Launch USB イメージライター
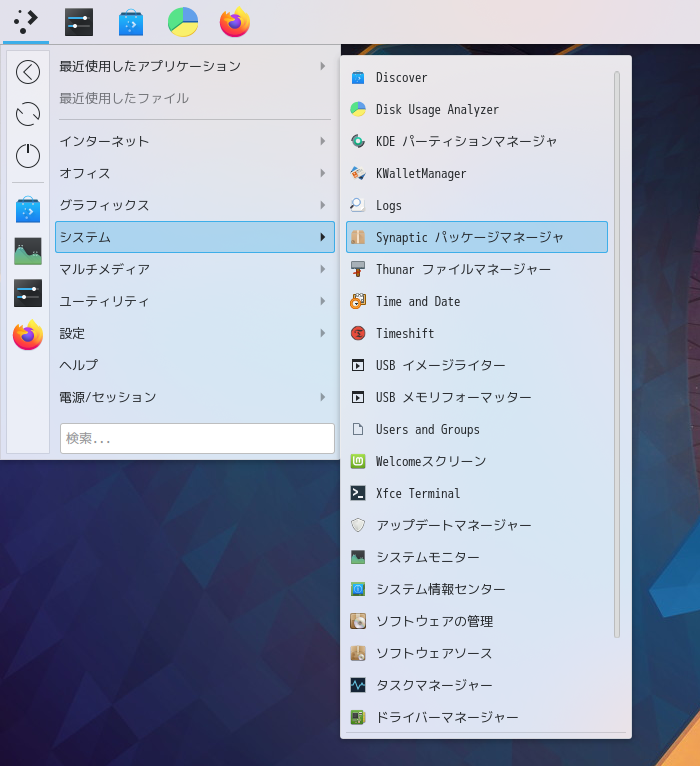The width and height of the screenshot is (700, 766). click(477, 365)
